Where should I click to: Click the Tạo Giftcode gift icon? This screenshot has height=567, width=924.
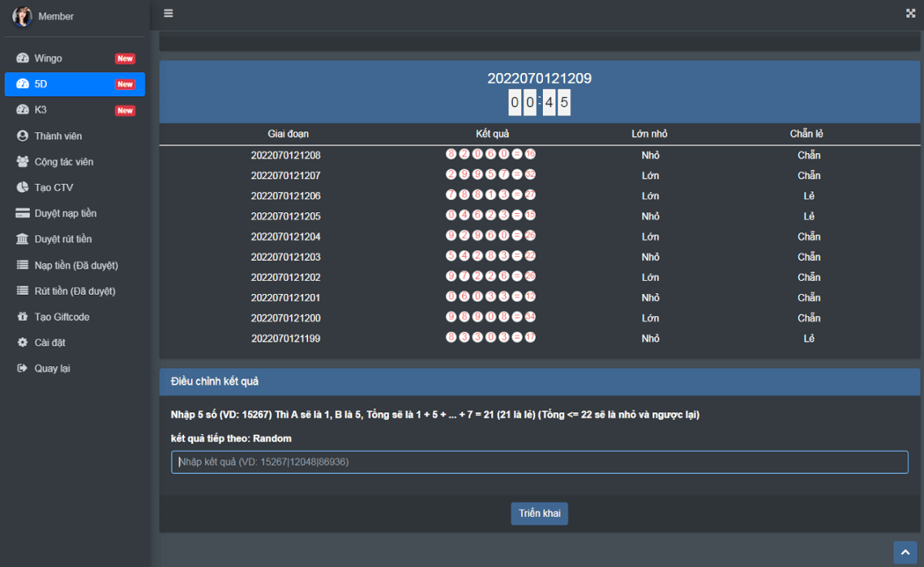point(22,317)
